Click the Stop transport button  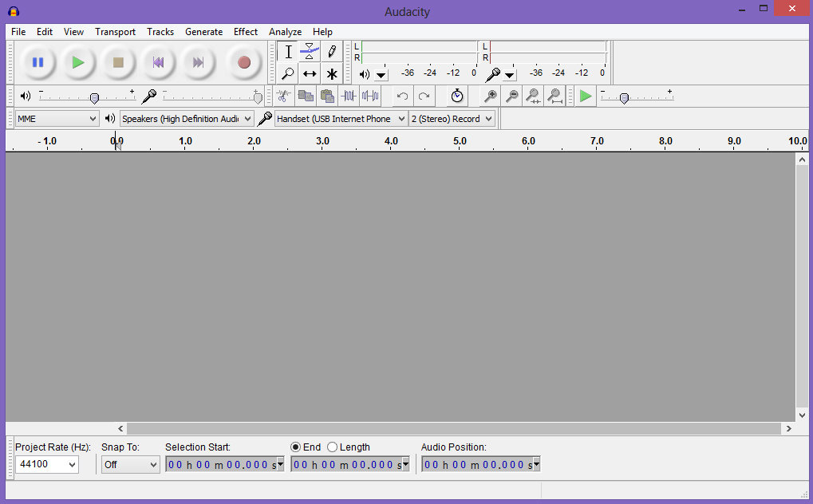tap(118, 63)
